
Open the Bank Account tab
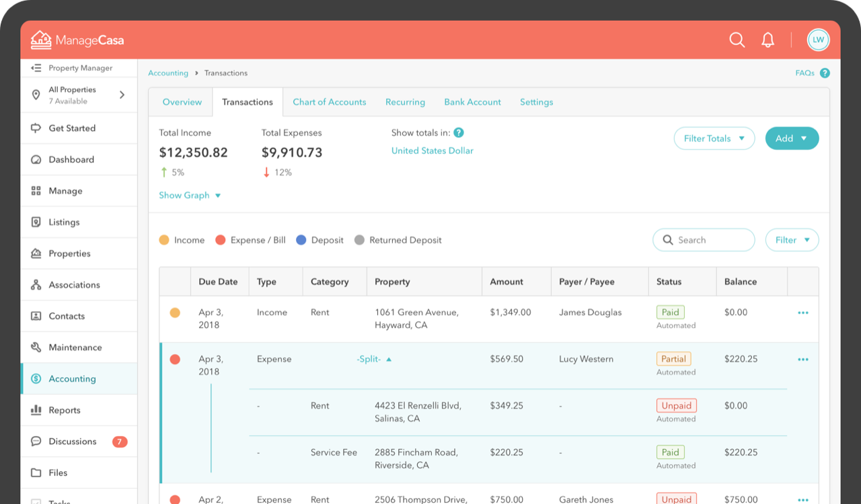pyautogui.click(x=472, y=102)
